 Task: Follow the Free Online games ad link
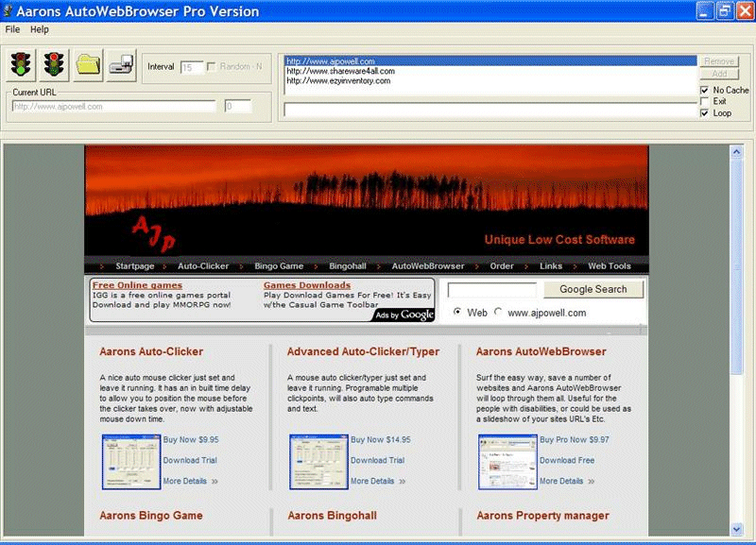(x=137, y=284)
